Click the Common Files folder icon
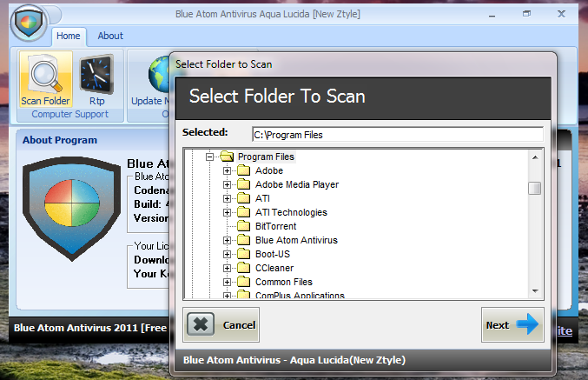Screen dimensions: 588x380 [x=244, y=282]
